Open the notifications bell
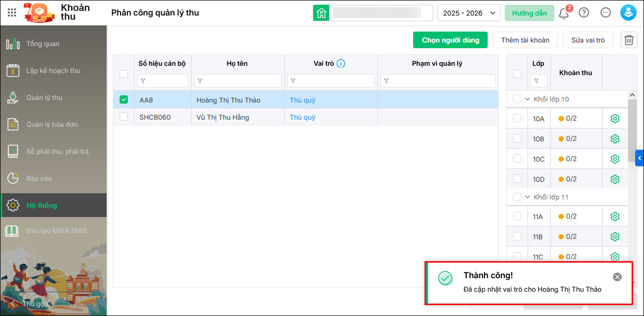The width and height of the screenshot is (644, 316). coord(564,13)
